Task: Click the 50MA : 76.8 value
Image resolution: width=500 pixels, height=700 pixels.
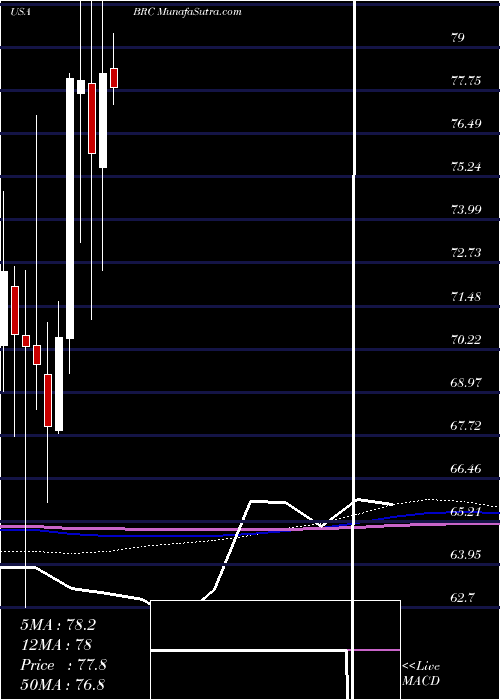Action: (x=62, y=684)
